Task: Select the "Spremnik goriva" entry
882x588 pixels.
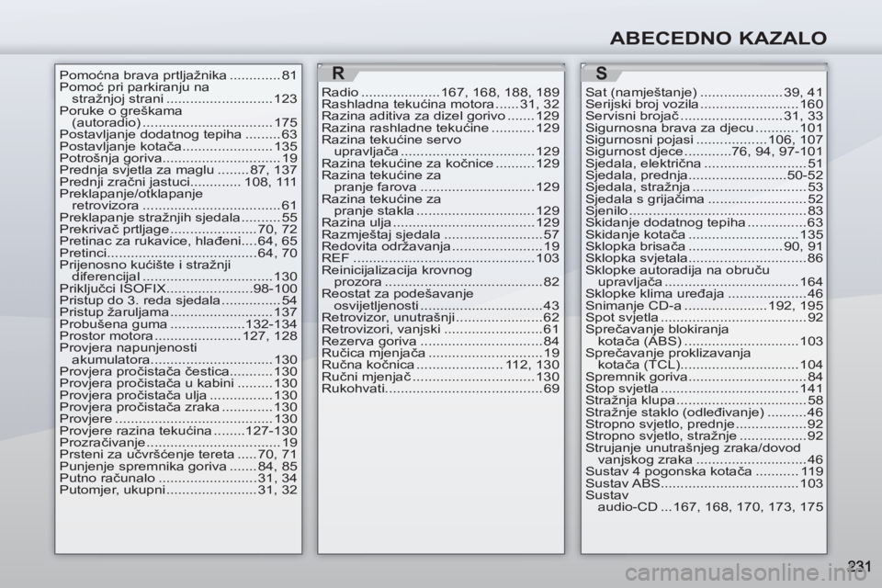Action: tap(705, 377)
